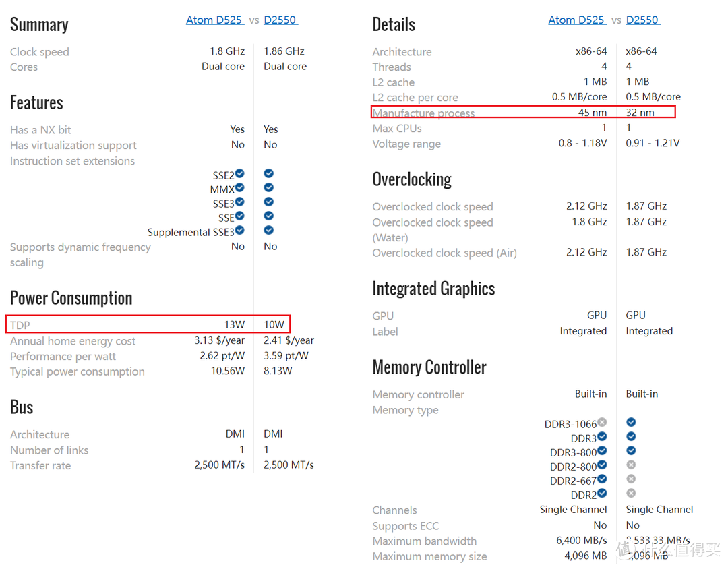The image size is (728, 567).
Task: Click the MMX check icon for D2550
Action: pyautogui.click(x=269, y=187)
